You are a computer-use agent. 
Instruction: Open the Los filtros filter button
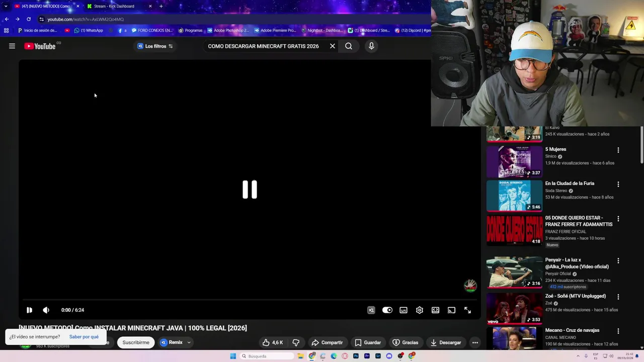click(155, 46)
